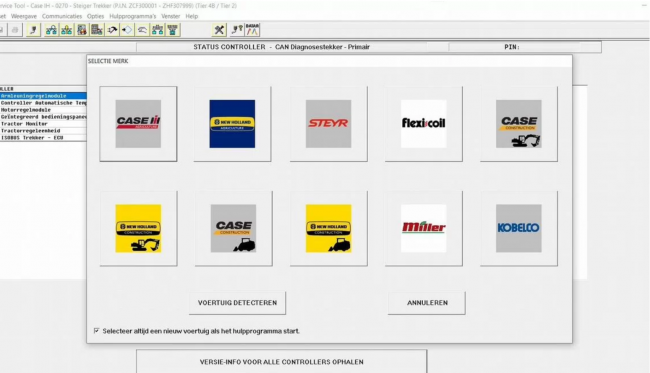Select ISOBUS Trekker - ECU list row
Viewport: 650px width, 373px height.
click(x=43, y=138)
